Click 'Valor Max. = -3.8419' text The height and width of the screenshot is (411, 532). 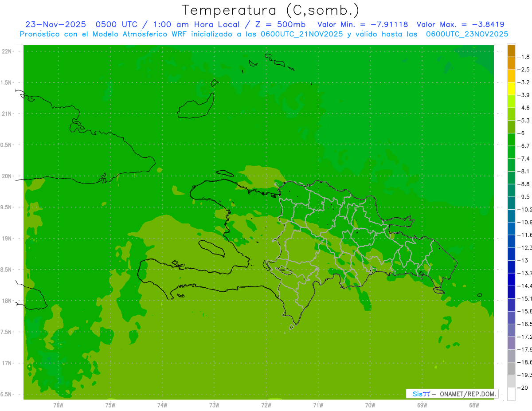pos(461,24)
